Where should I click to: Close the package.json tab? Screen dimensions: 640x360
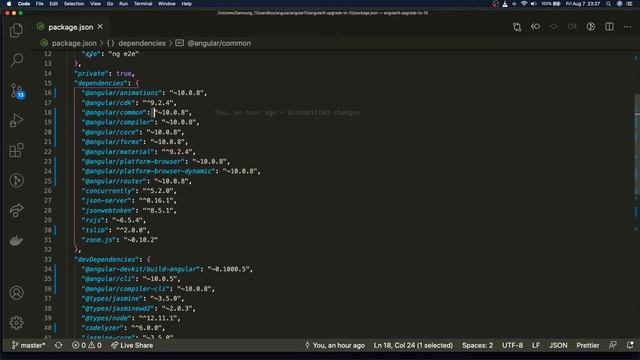(100, 27)
